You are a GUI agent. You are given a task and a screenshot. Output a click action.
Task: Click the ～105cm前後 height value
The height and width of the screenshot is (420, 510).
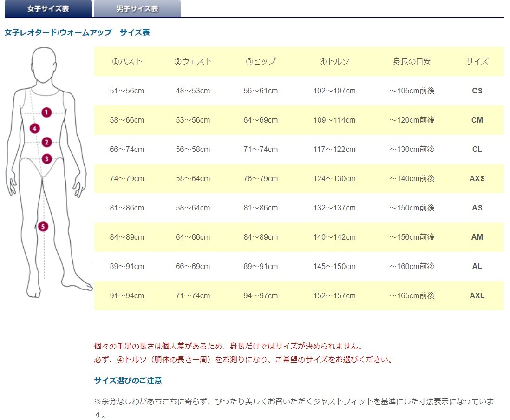tap(412, 91)
